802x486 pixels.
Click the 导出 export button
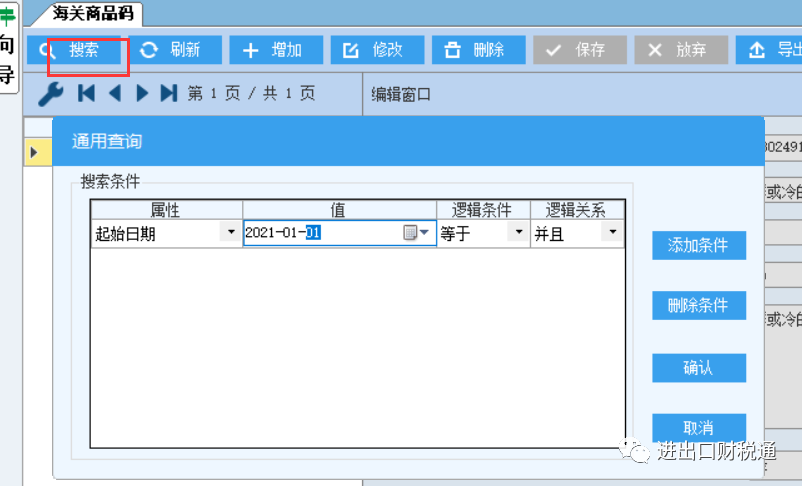coord(770,51)
